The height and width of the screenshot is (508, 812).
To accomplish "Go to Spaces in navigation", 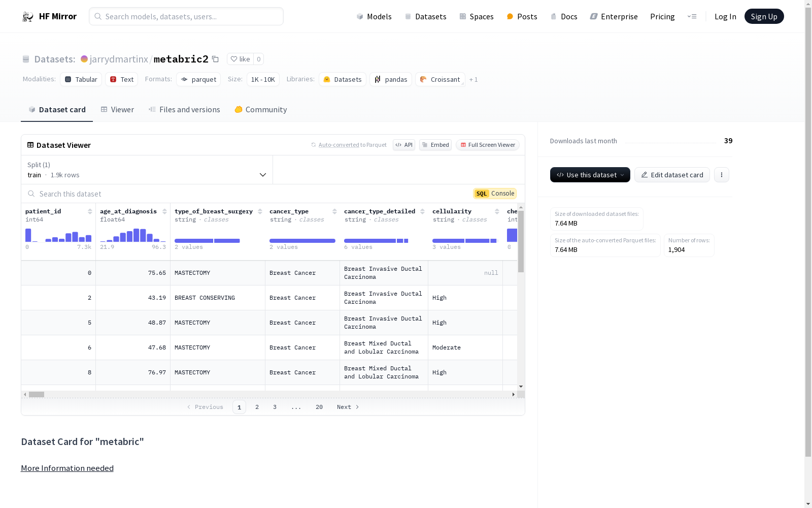I will pyautogui.click(x=477, y=17).
